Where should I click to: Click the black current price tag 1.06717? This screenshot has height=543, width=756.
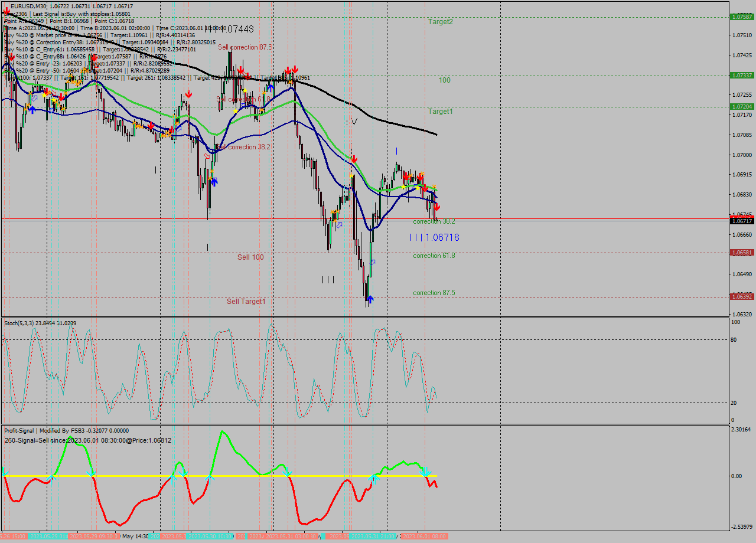click(x=743, y=220)
